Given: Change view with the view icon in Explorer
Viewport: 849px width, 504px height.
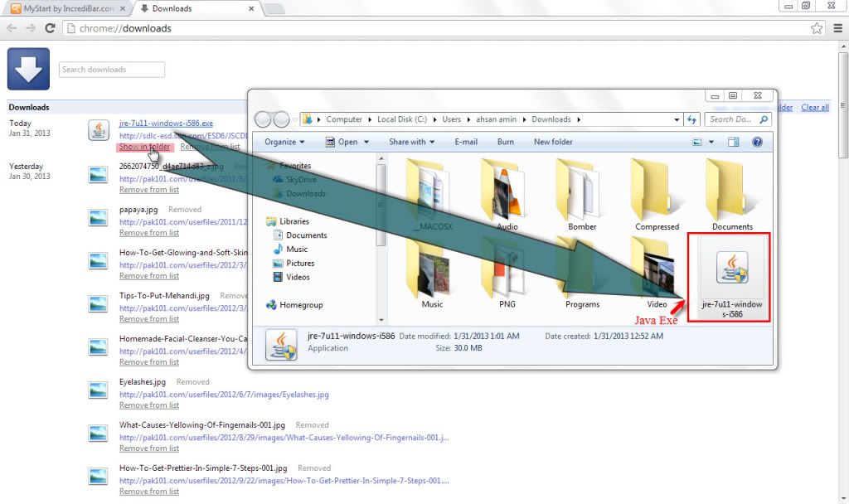Looking at the screenshot, I should click(x=697, y=142).
